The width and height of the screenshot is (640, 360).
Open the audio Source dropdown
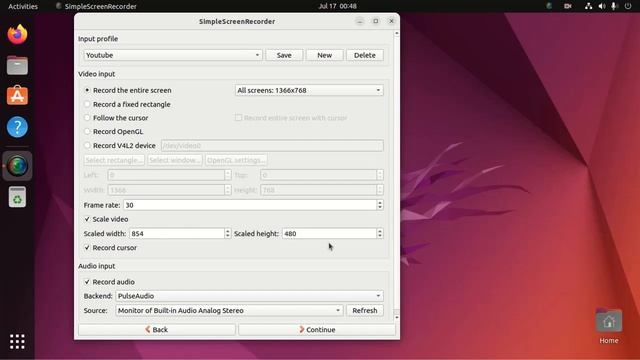click(x=229, y=311)
